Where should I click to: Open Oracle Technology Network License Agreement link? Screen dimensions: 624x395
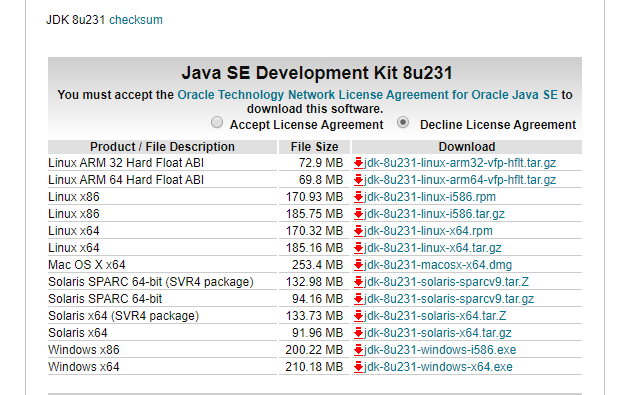[367, 95]
